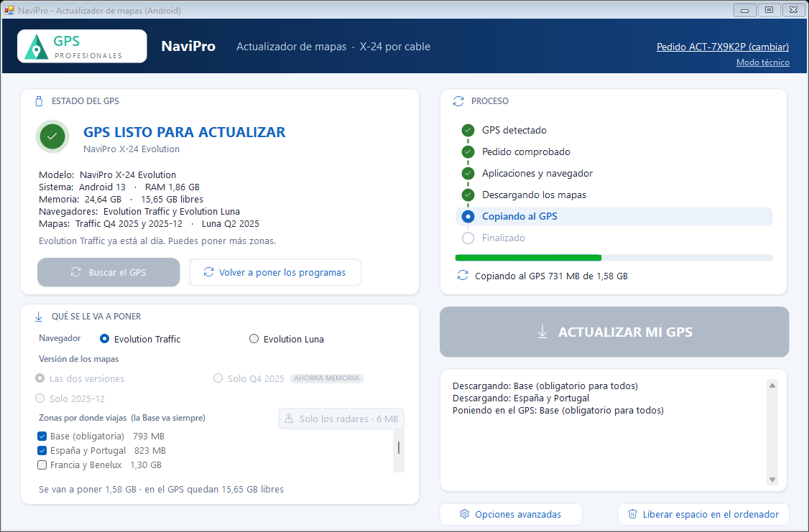
Task: Click the green copy progress bar
Action: [x=528, y=258]
